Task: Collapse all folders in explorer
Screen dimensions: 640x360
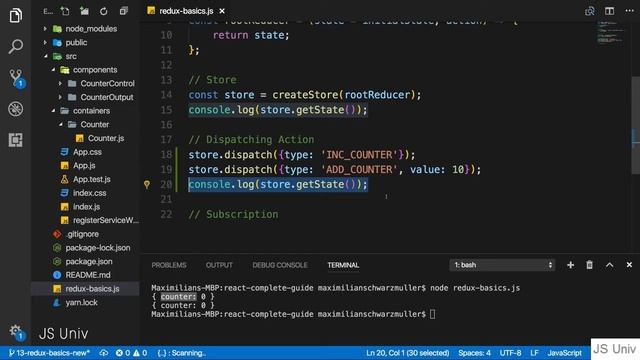Action: tap(123, 11)
